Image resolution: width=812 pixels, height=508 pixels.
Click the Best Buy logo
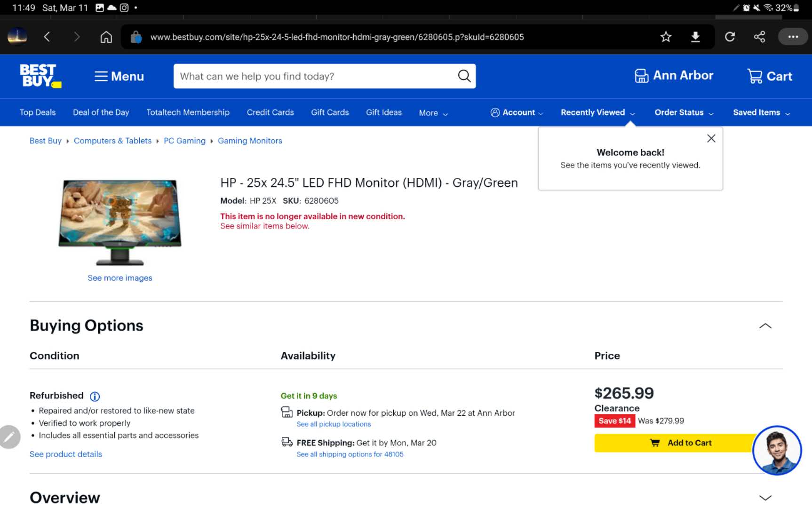(40, 76)
